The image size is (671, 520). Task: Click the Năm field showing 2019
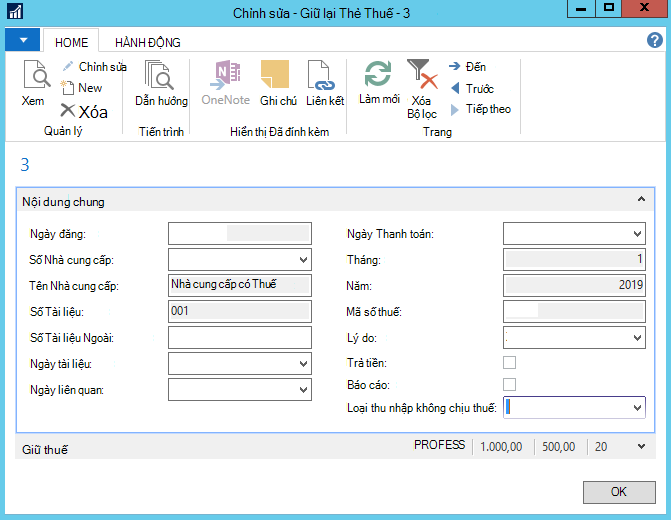point(574,285)
